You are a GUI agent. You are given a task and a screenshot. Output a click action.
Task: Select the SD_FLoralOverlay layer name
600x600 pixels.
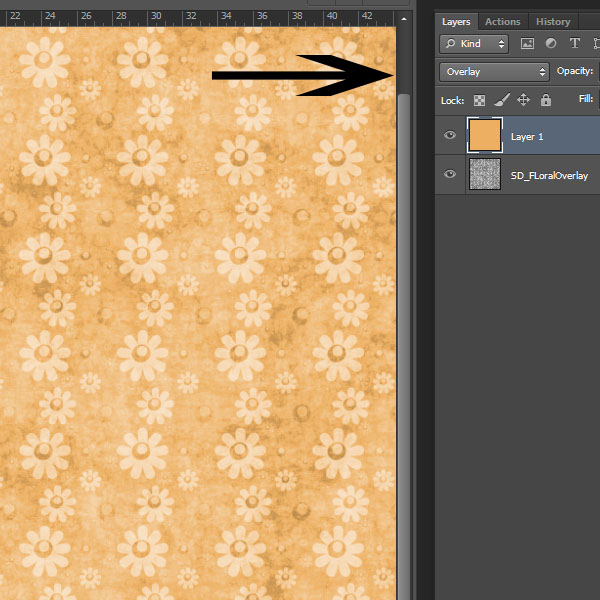click(x=549, y=176)
